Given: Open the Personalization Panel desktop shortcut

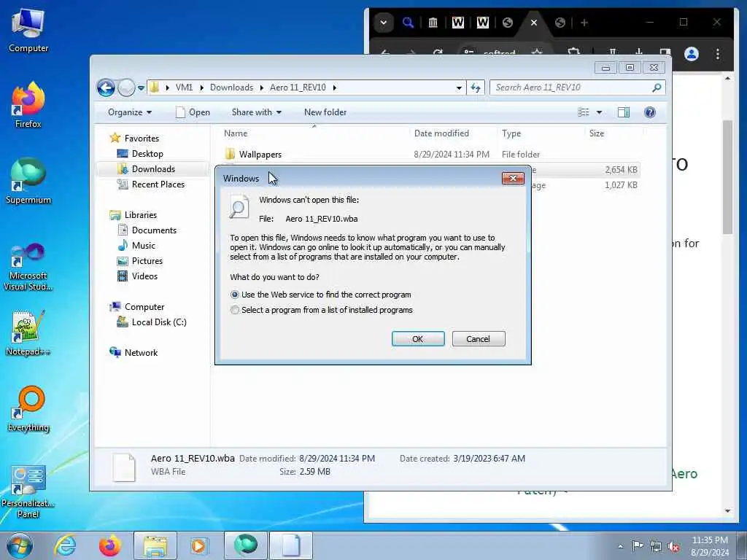Looking at the screenshot, I should [28, 491].
